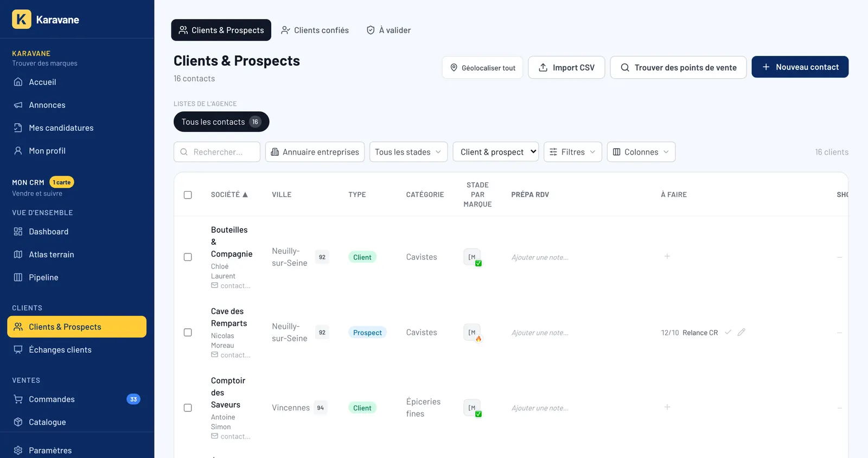Click stage badge icon for Cave des Remparts

473,333
